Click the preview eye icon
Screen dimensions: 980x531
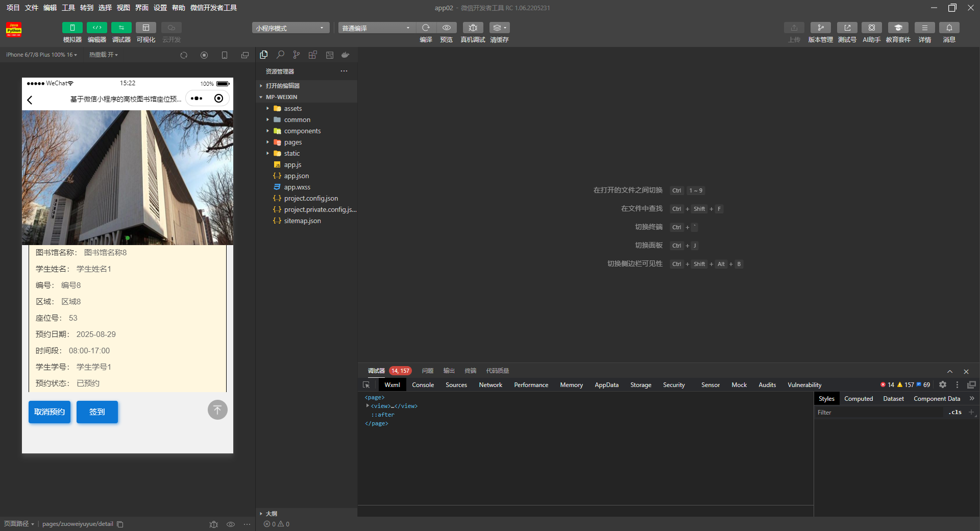(x=446, y=28)
